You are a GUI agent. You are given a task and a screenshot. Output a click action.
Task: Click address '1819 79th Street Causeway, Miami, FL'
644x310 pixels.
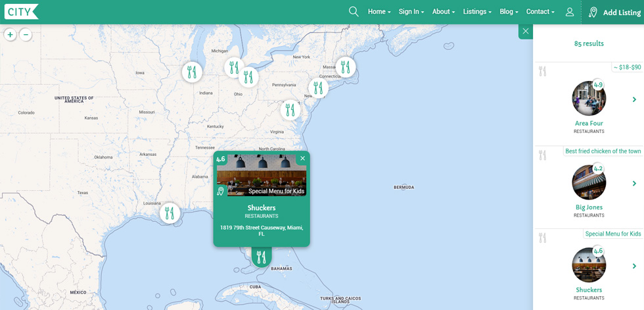[x=262, y=230]
